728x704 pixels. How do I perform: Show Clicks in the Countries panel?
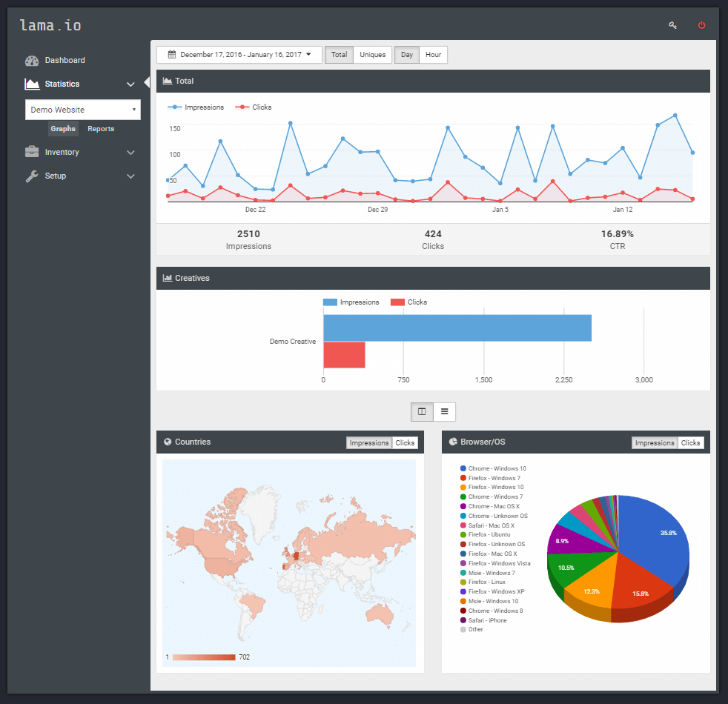pos(405,442)
